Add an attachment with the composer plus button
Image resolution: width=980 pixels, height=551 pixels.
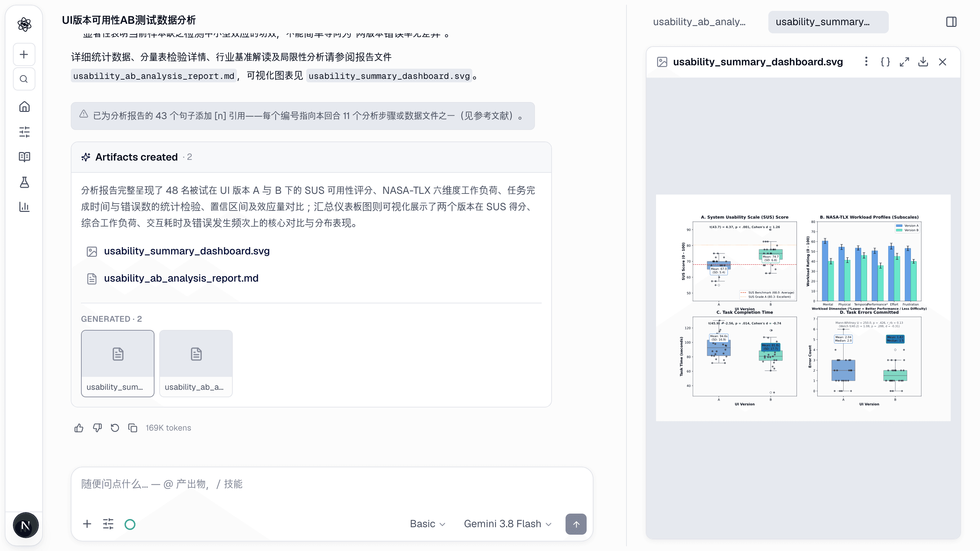point(87,524)
